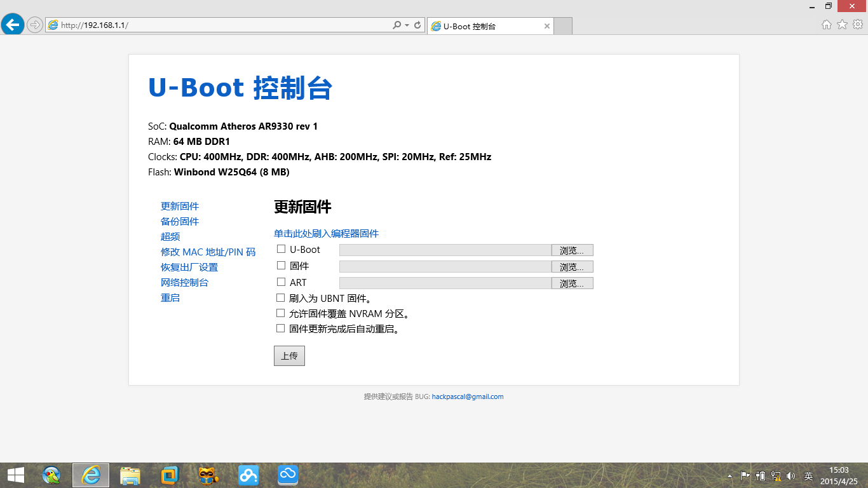This screenshot has width=868, height=488.
Task: Open the Internet Explorer tools gear
Action: (858, 25)
